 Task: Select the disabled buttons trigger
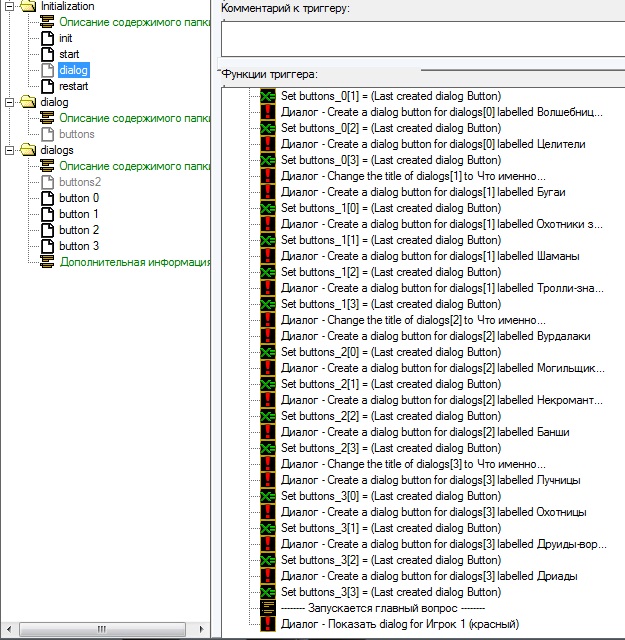[77, 134]
